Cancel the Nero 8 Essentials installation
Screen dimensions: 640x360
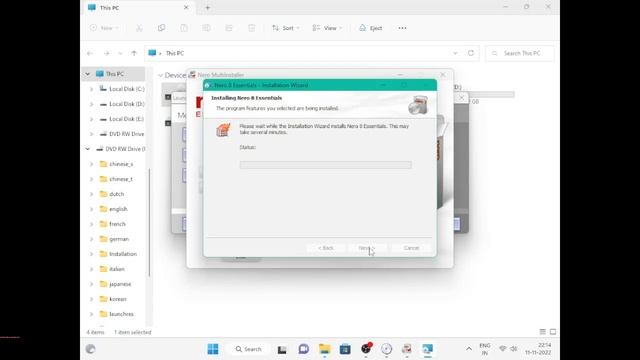[411, 248]
